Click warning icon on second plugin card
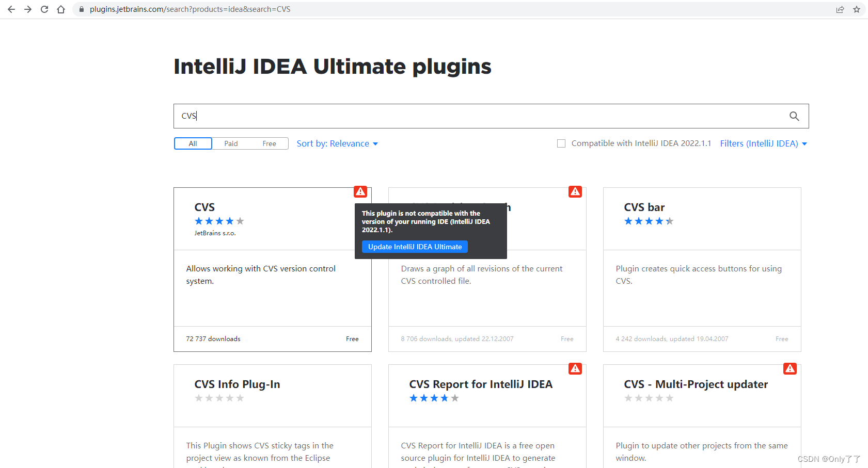Image resolution: width=868 pixels, height=468 pixels. click(575, 191)
